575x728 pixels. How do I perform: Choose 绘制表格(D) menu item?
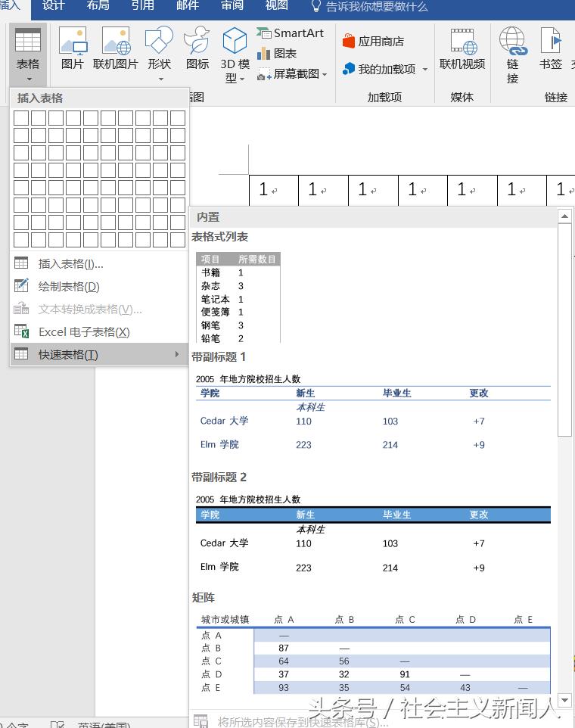tap(99, 287)
